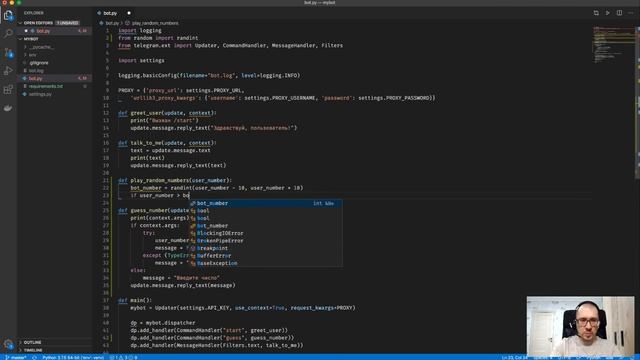Click line 16 def talk_to_me

(x=167, y=143)
